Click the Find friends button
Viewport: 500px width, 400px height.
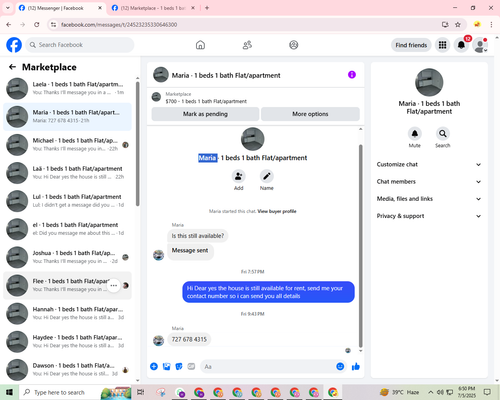411,45
